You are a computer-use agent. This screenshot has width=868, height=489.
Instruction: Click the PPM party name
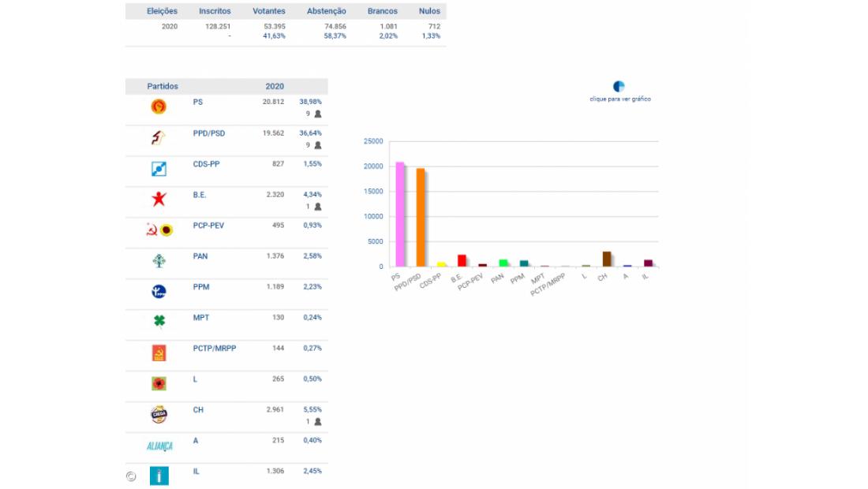tap(201, 286)
